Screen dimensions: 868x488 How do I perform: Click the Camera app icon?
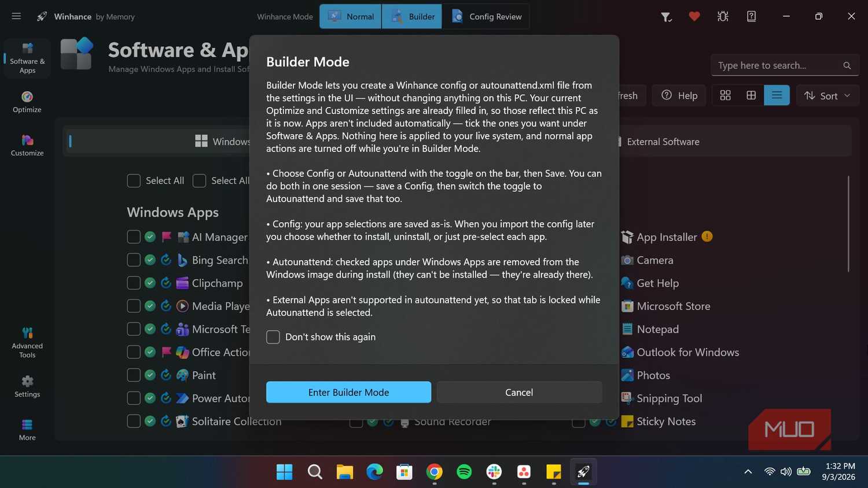click(627, 260)
